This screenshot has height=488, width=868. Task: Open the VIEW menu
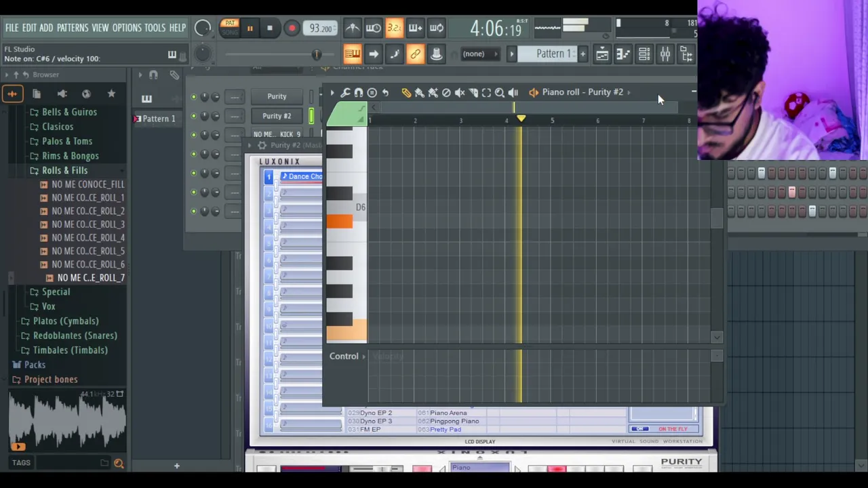click(x=100, y=28)
